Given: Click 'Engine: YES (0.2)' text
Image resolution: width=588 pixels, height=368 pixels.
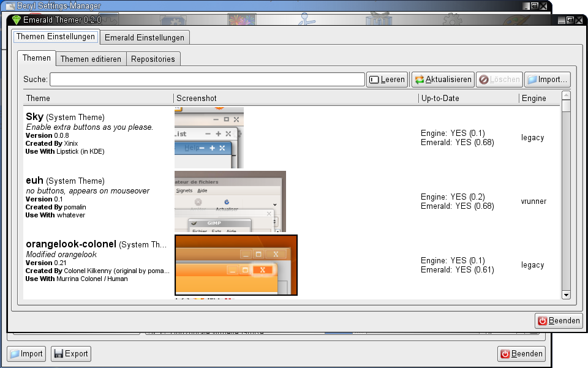Looking at the screenshot, I should (453, 197).
